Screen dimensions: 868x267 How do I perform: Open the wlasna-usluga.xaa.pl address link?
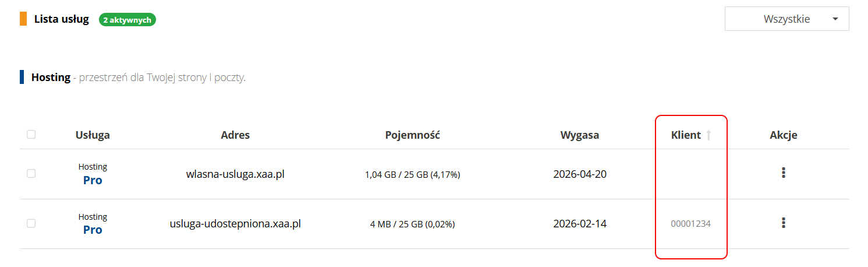235,174
